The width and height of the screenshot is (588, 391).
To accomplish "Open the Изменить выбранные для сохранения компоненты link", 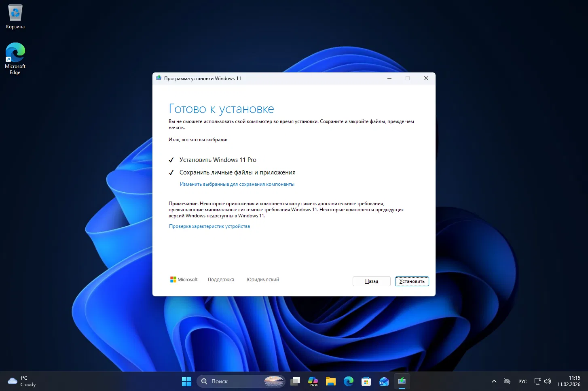I will coord(237,184).
